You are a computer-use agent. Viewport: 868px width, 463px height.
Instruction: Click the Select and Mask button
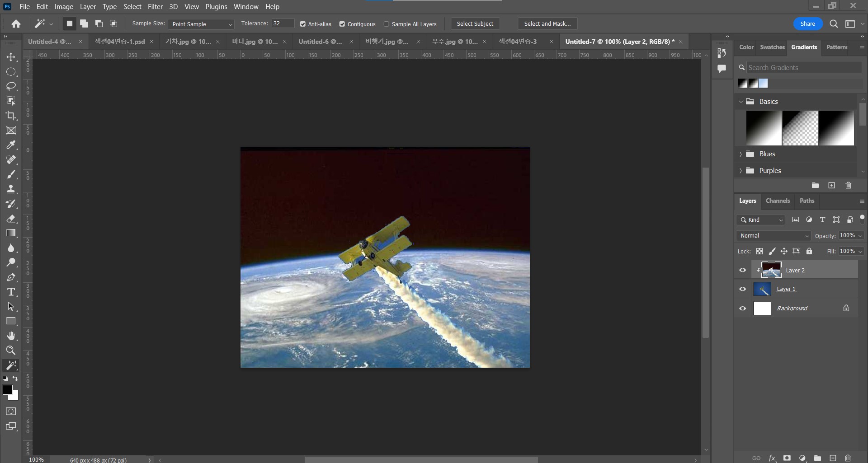pyautogui.click(x=547, y=24)
